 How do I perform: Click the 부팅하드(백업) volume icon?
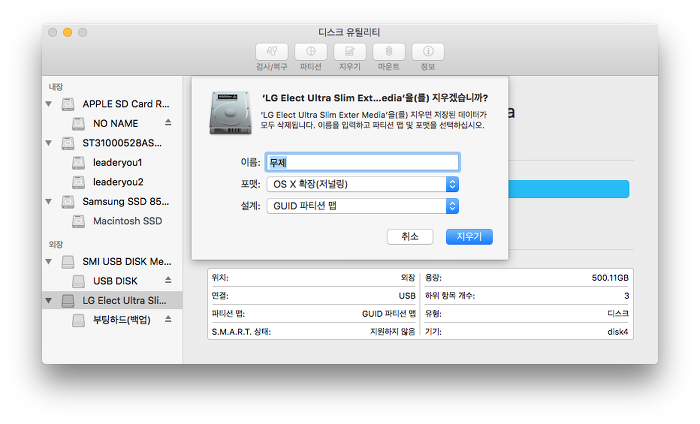[x=79, y=320]
